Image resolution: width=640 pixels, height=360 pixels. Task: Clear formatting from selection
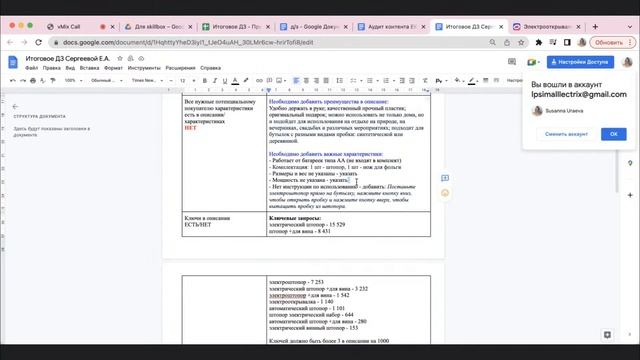[425, 81]
